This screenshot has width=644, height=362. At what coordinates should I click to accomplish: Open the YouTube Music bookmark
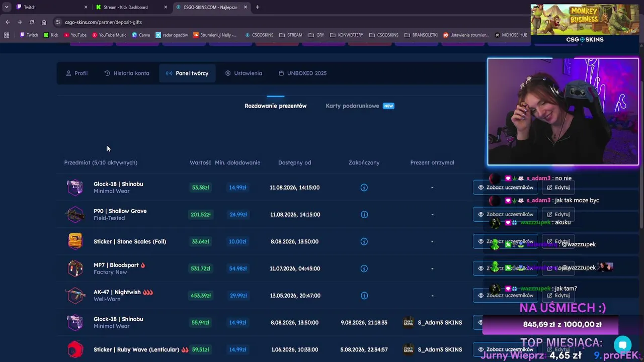pyautogui.click(x=109, y=35)
